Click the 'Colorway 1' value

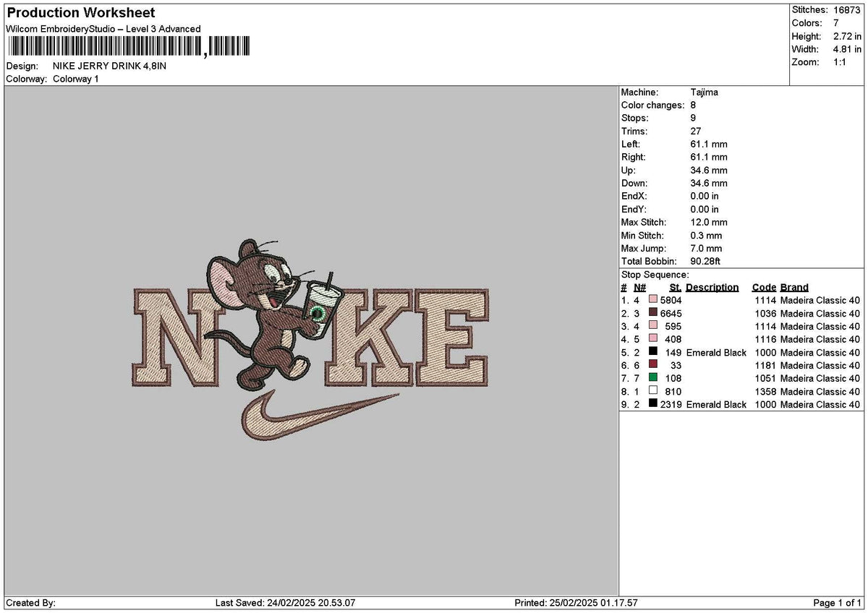pyautogui.click(x=76, y=79)
